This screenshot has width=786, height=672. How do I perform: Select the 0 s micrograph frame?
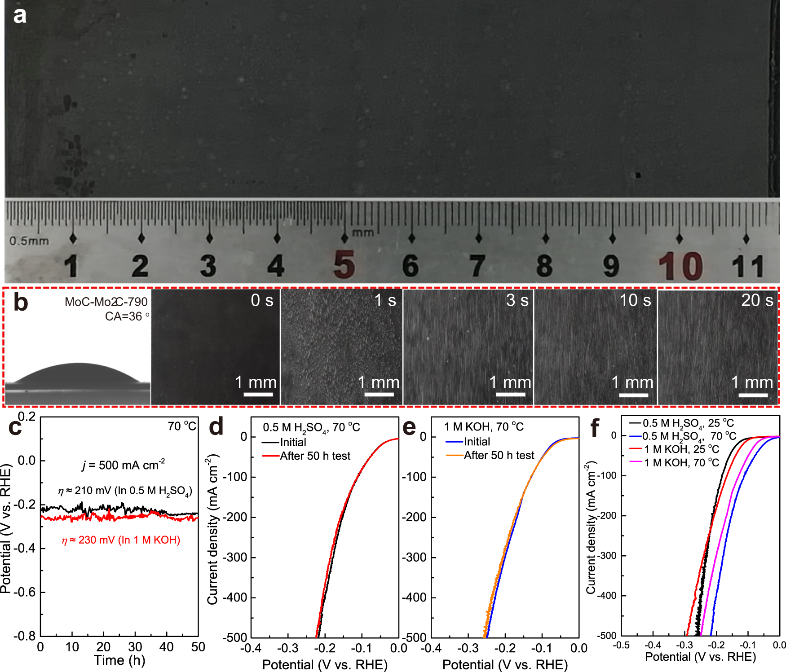pos(216,346)
